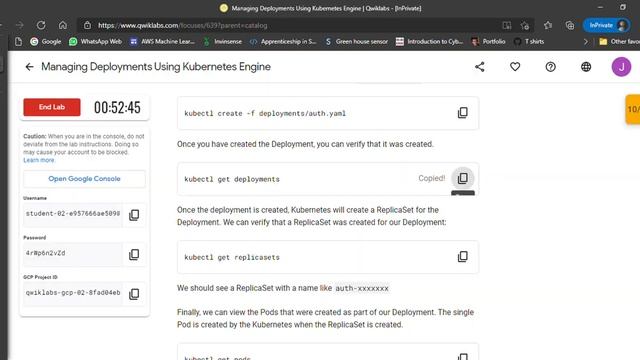Open language globe icon
This screenshot has width=640, height=360.
coord(586,67)
